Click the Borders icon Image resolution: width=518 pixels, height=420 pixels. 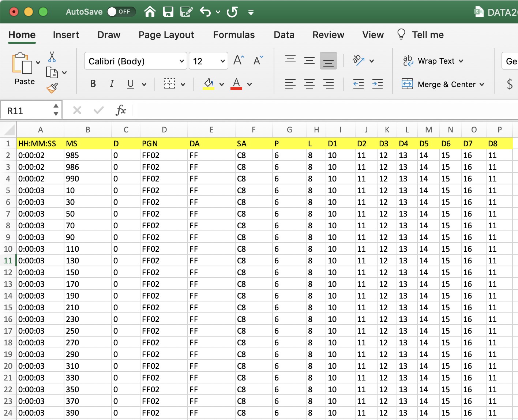[x=169, y=84]
